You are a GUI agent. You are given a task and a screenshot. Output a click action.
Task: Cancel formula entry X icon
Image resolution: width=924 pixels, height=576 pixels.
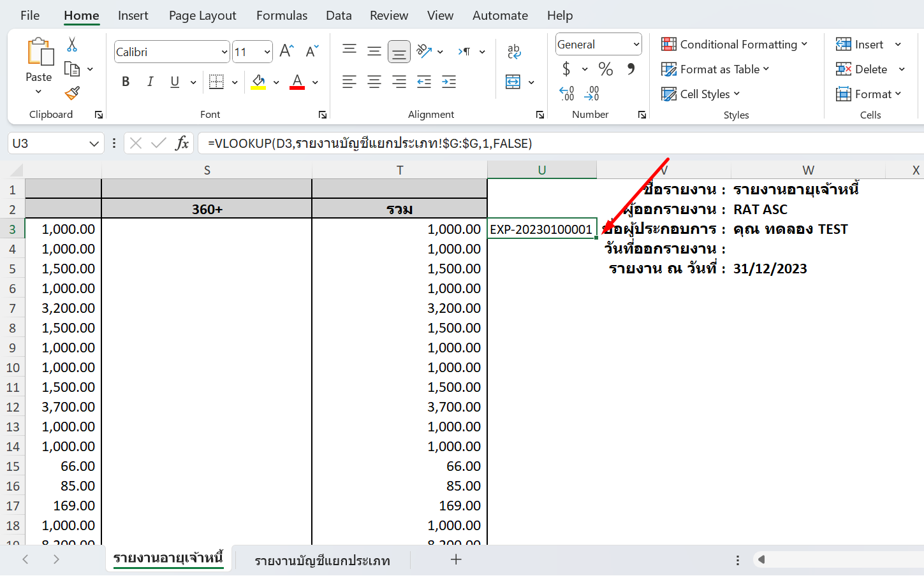click(x=136, y=143)
